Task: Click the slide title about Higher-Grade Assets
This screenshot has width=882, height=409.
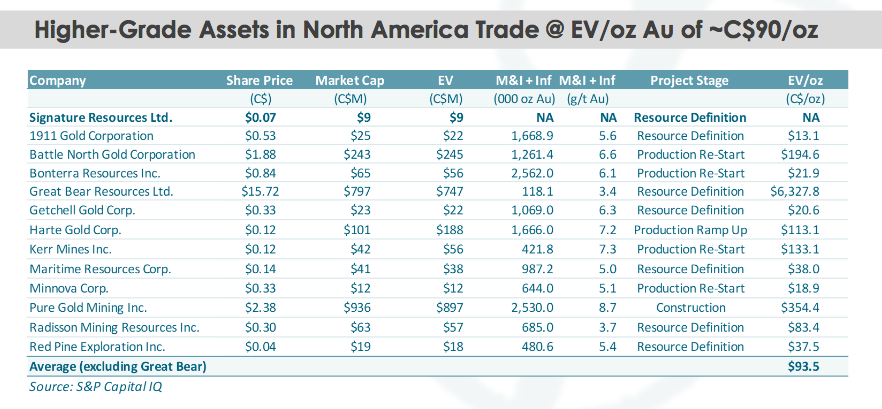Action: click(x=427, y=31)
